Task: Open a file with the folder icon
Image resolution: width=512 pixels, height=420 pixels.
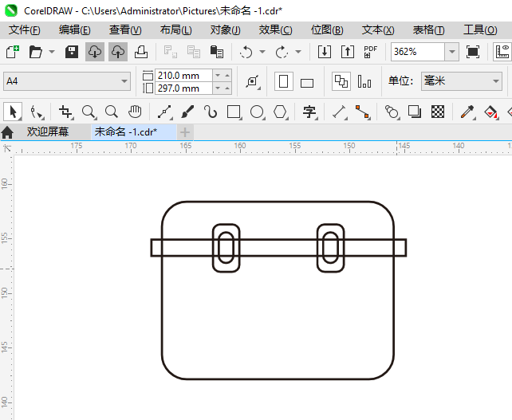Action: pyautogui.click(x=36, y=52)
